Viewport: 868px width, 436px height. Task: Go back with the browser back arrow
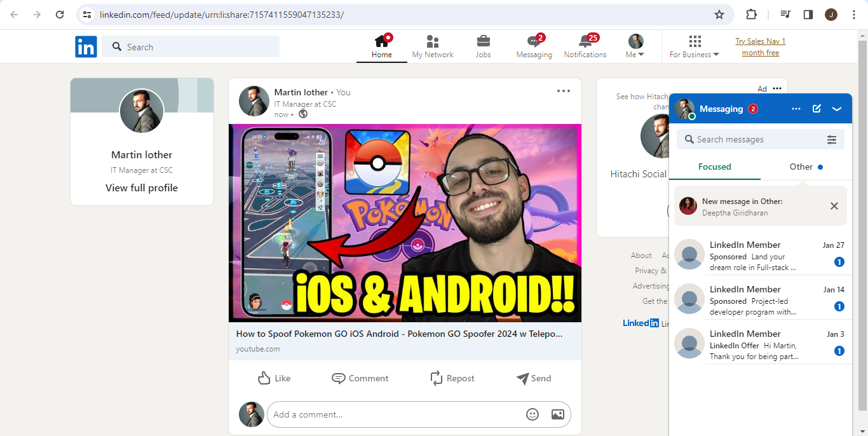coord(14,15)
